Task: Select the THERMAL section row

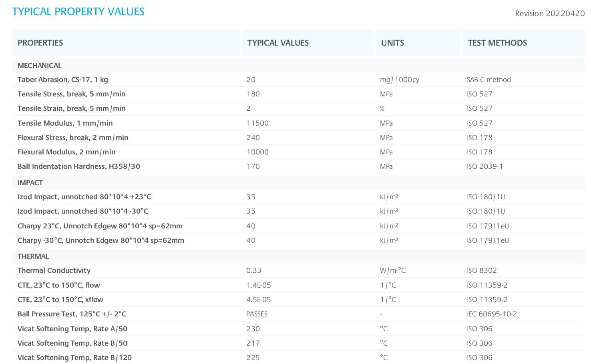Action: pos(33,256)
